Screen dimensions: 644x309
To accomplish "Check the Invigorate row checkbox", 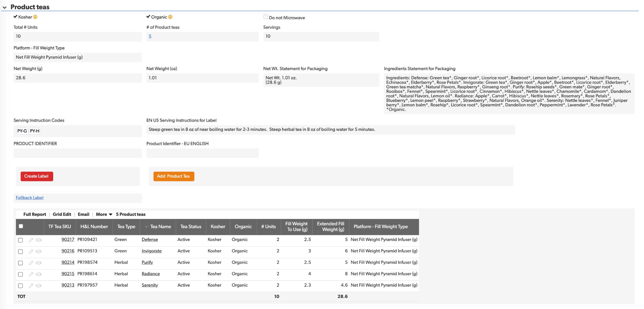I will click(x=20, y=251).
